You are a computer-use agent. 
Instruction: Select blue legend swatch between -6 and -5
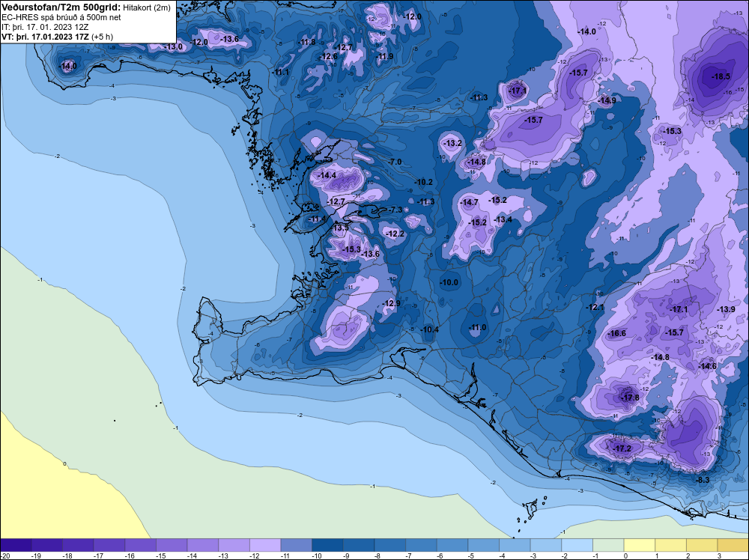(x=452, y=545)
